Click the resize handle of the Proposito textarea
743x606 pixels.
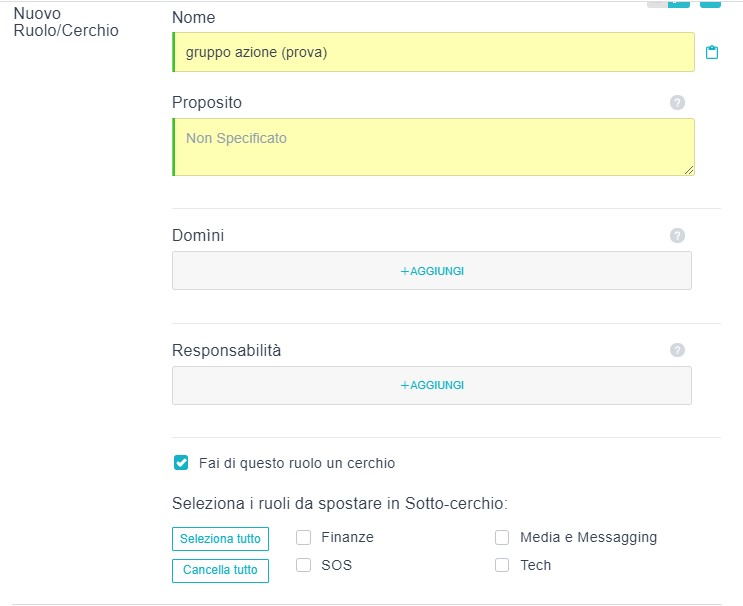[689, 170]
